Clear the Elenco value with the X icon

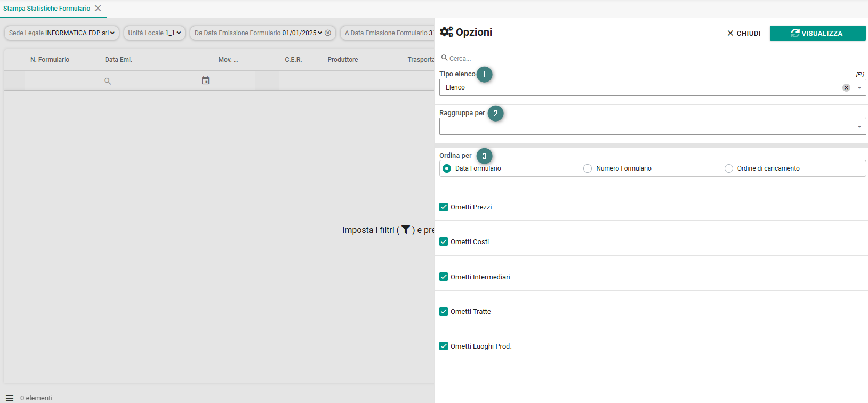(x=846, y=87)
